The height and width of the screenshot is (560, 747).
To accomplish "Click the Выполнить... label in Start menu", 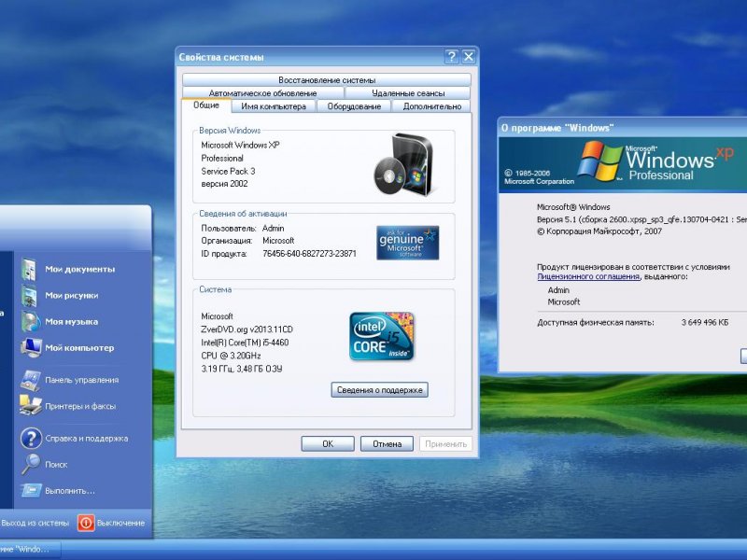I will (x=69, y=491).
